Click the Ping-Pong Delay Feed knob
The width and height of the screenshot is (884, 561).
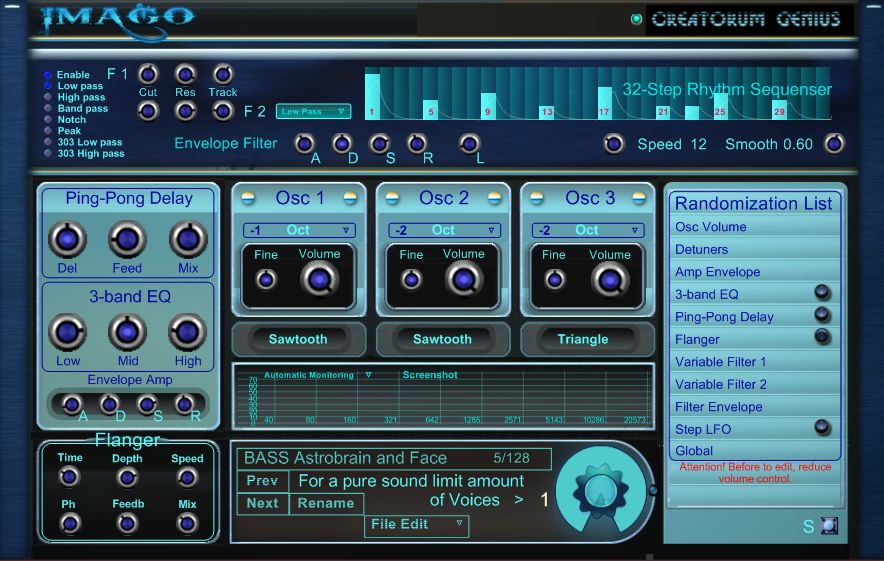click(126, 240)
